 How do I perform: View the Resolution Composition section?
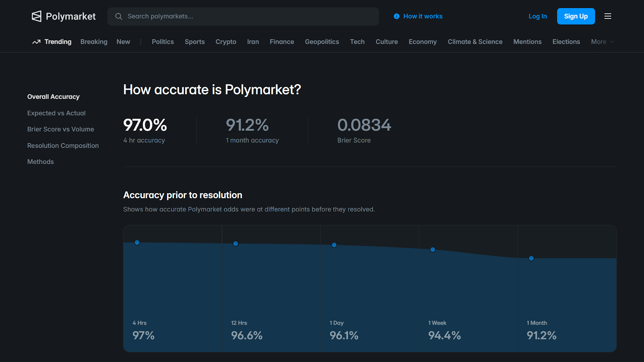(63, 145)
